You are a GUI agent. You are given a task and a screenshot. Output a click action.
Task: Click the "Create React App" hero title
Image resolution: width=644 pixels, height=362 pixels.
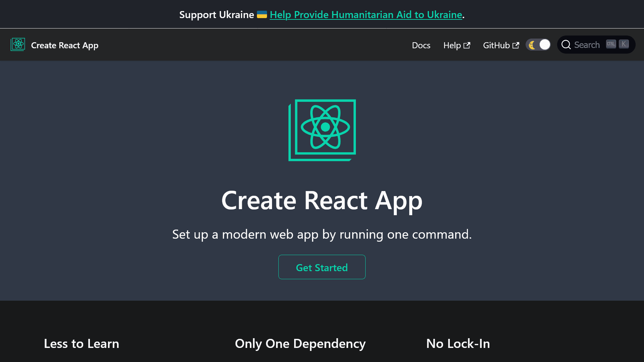click(x=322, y=200)
